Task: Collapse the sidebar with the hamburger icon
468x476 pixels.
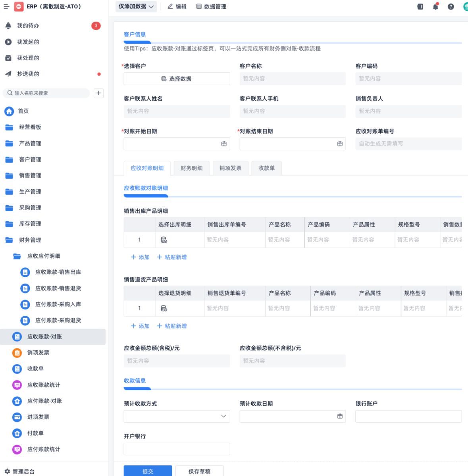Action: pos(6,7)
